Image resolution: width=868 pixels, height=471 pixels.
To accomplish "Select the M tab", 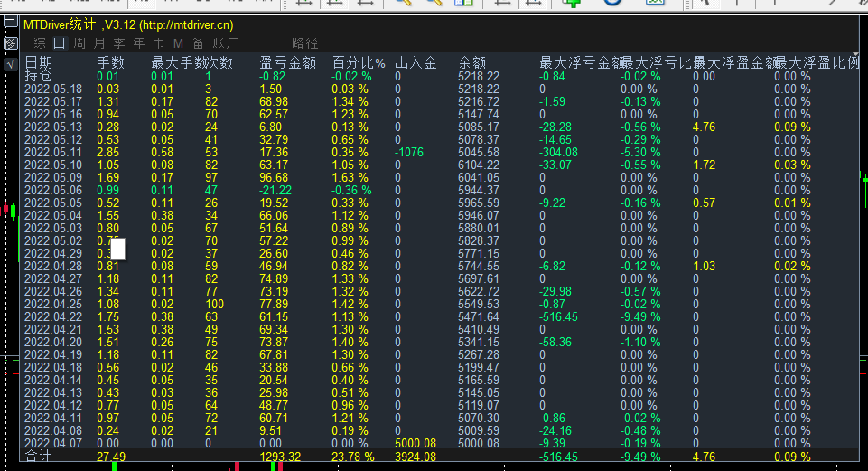I will tap(178, 43).
